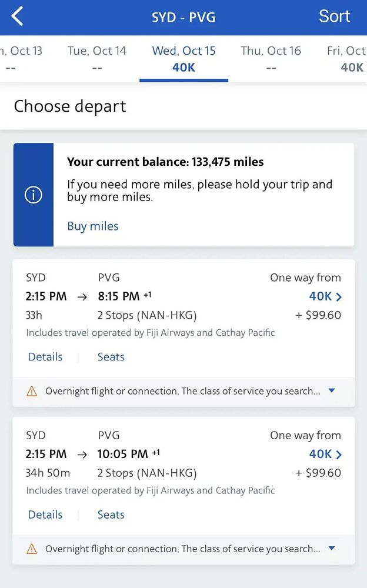Expand overnight warning on second flight
367x588 pixels.
point(332,549)
